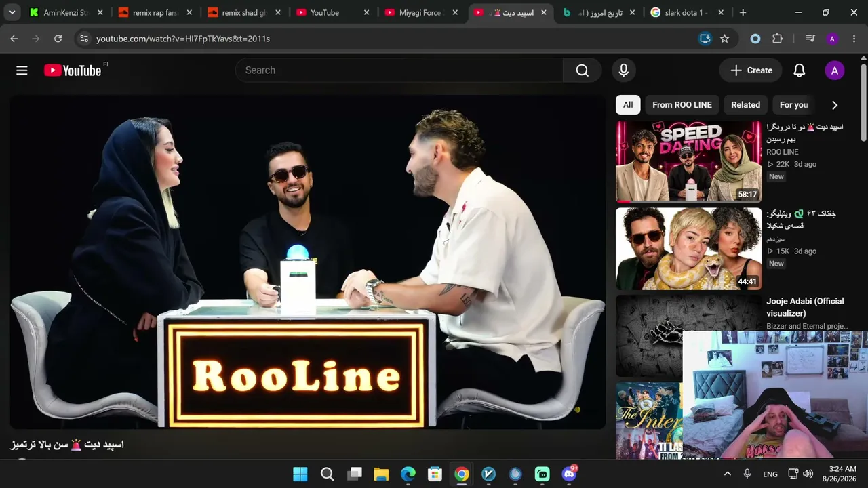Click the Create button
This screenshot has width=868, height=488.
pyautogui.click(x=751, y=70)
